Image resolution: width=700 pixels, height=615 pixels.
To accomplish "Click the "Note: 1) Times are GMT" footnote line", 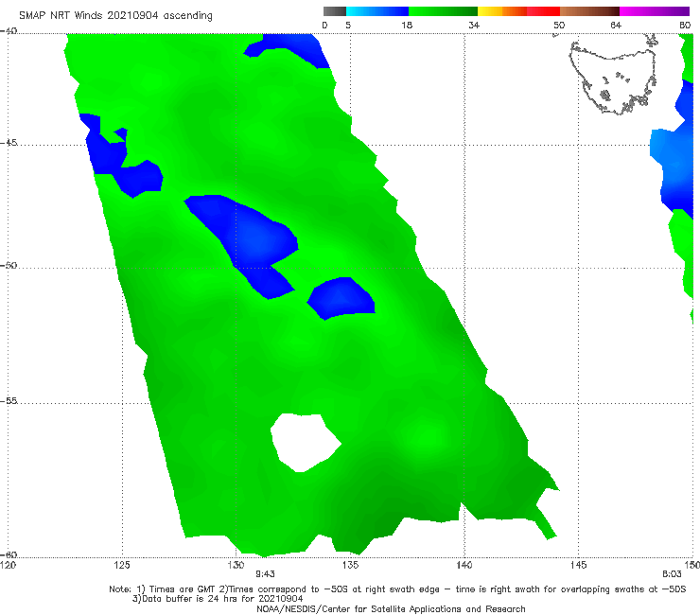I will pyautogui.click(x=397, y=589).
